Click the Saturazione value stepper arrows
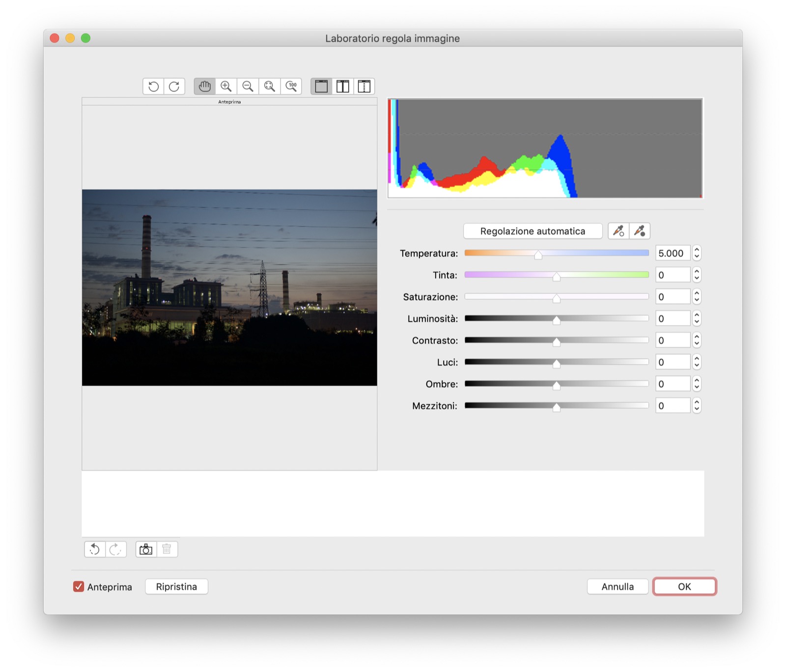The width and height of the screenshot is (786, 672). point(697,297)
